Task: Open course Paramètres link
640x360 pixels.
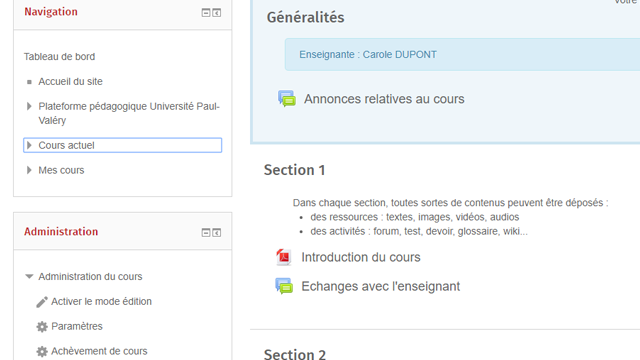Action: 77,327
